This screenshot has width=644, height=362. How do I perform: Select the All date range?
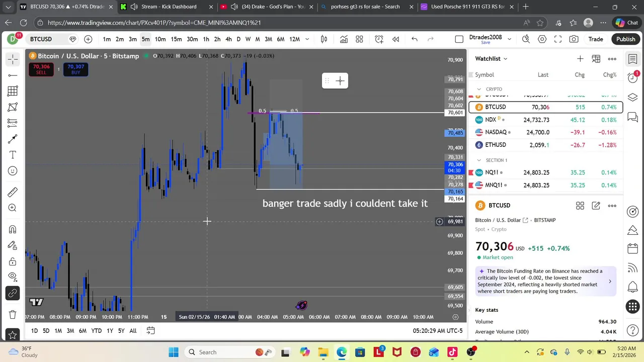[133, 331]
